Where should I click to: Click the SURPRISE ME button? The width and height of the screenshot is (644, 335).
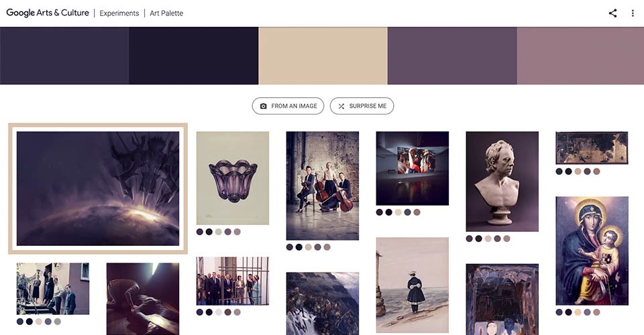[x=362, y=106]
